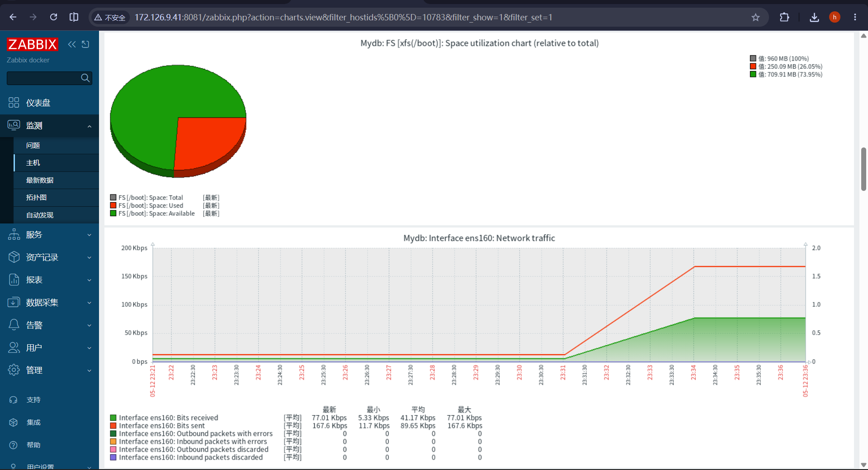The height and width of the screenshot is (470, 868).
Task: Bookmark this page with the star icon
Action: point(755,17)
